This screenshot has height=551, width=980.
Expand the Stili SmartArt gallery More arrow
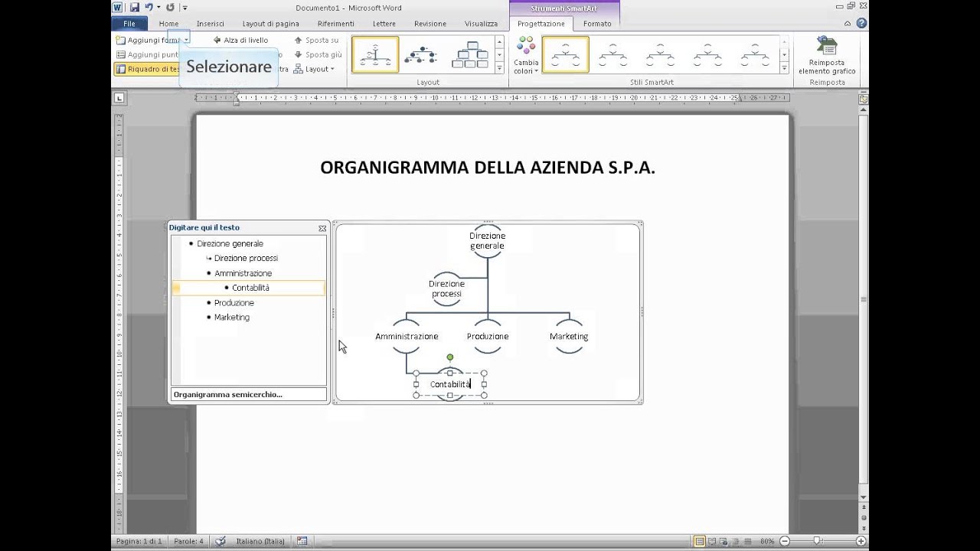click(784, 69)
